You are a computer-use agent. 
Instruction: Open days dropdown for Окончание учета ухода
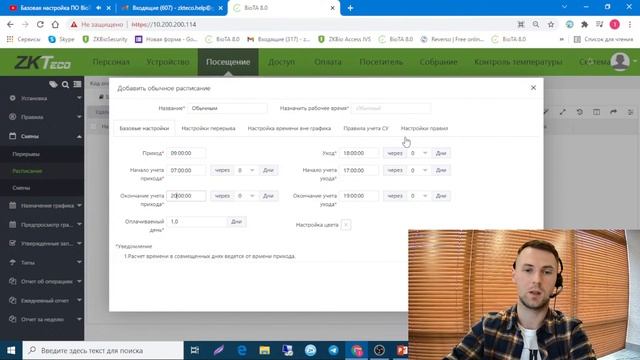click(418, 196)
